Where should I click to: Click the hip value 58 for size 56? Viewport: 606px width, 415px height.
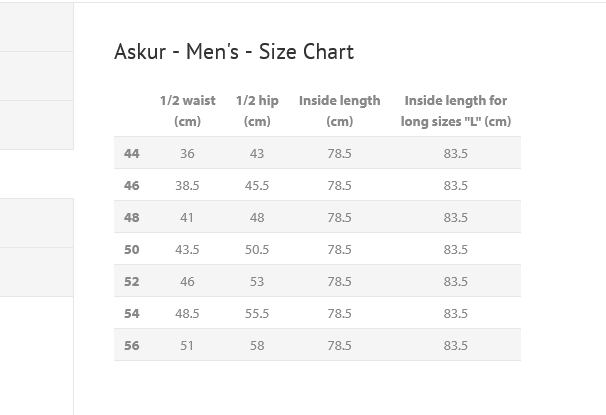click(257, 345)
